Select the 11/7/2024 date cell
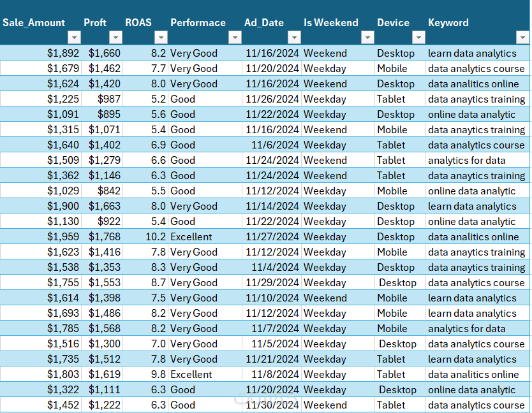Viewport: 532px width, 413px height. tap(272, 328)
